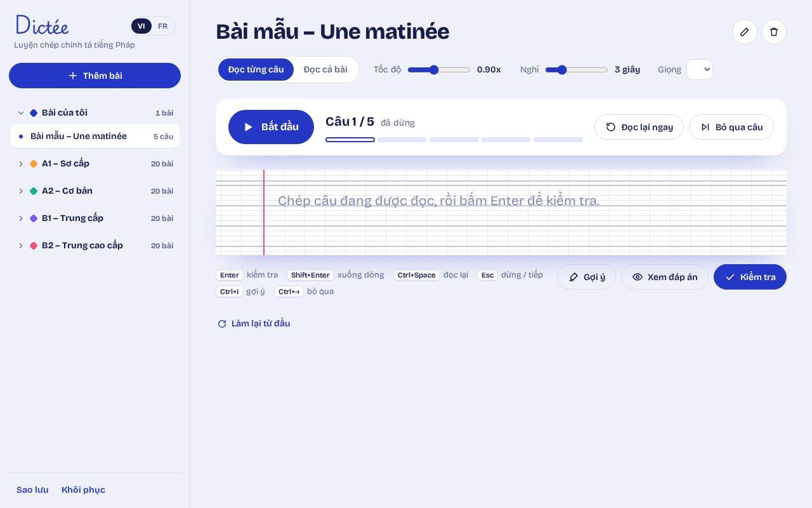812x508 pixels.
Task: Click the orange diamond icon beside A1 – Sơ cấp
Action: pyautogui.click(x=34, y=164)
